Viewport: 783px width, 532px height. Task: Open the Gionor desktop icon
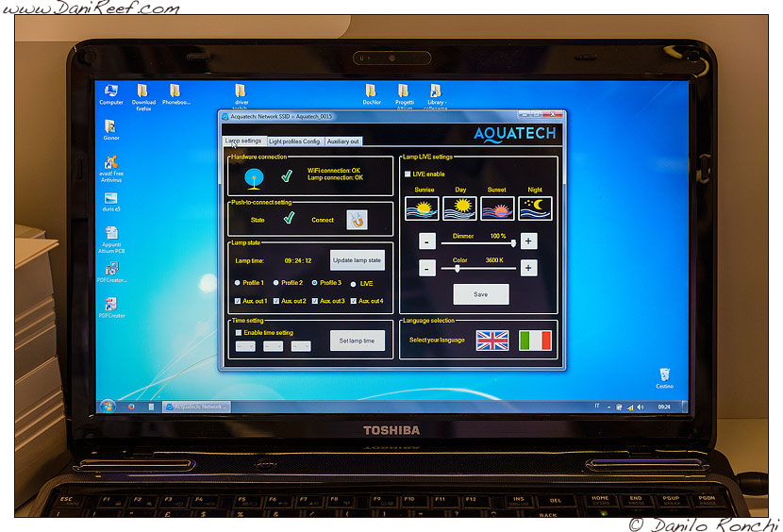click(111, 130)
